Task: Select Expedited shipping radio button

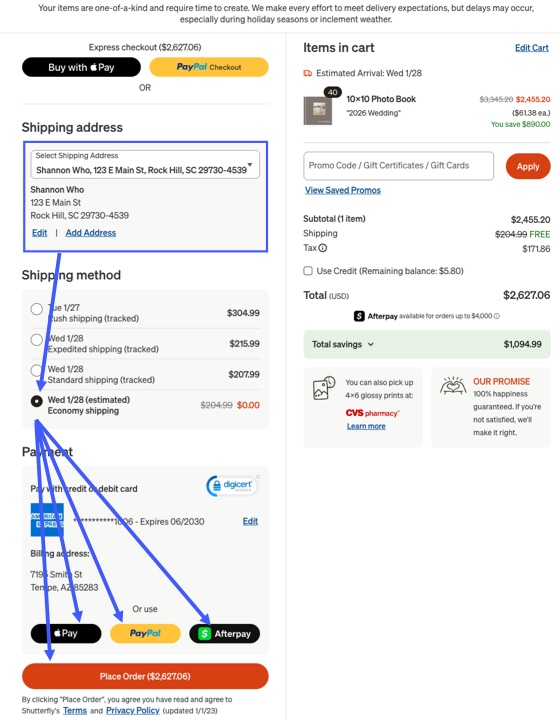Action: coord(37,340)
